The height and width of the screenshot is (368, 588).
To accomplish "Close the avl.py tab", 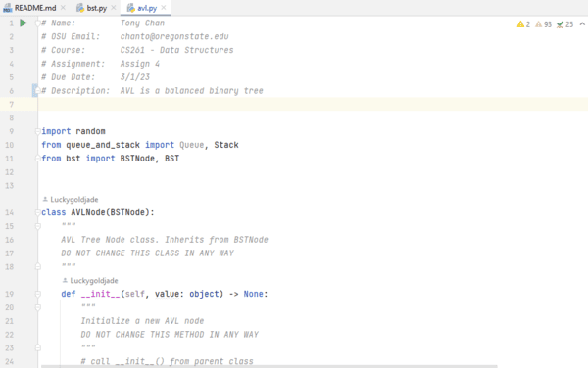I will tap(164, 8).
